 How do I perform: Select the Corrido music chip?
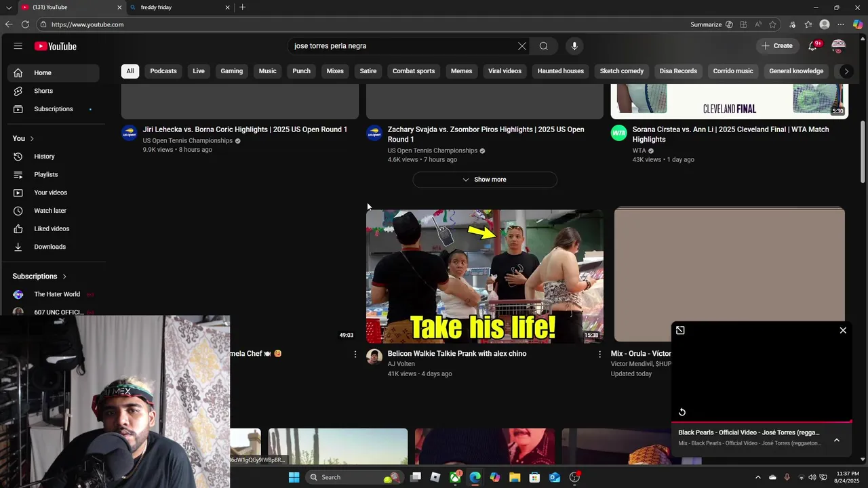click(x=733, y=71)
